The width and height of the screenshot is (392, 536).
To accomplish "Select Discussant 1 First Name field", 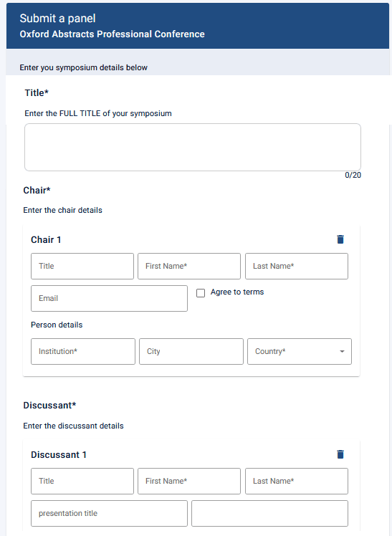I will click(x=189, y=481).
